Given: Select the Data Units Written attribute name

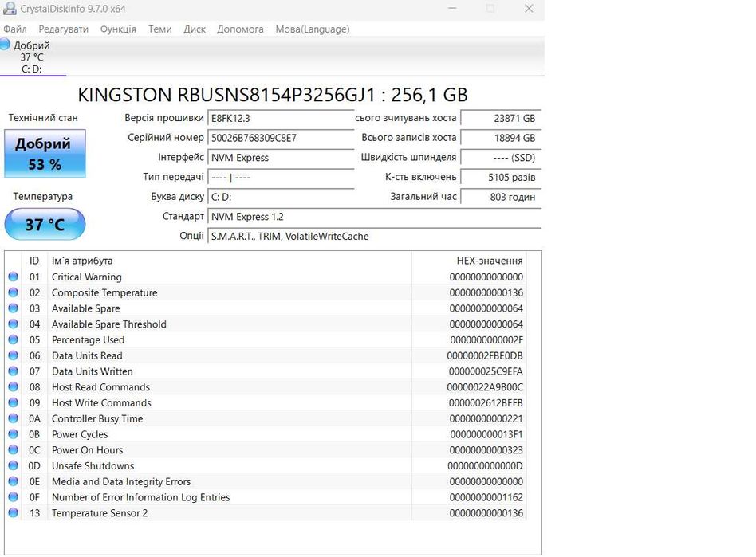Looking at the screenshot, I should tap(92, 371).
